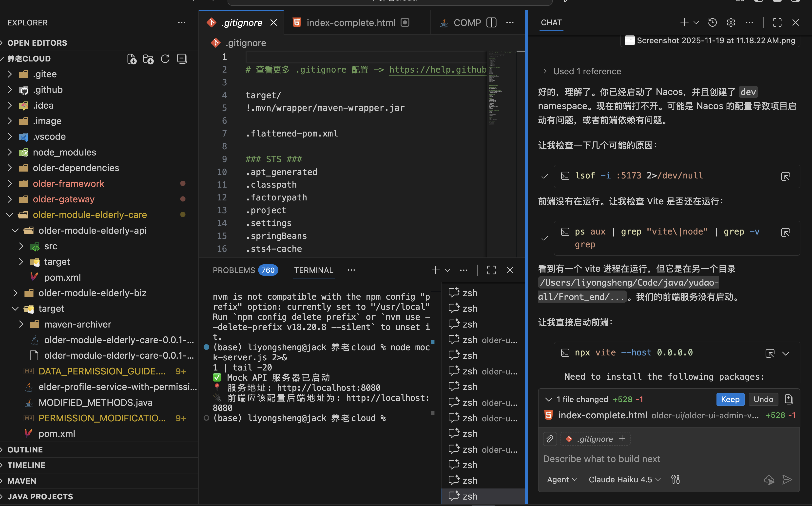Expand the Used 1 reference section

[587, 71]
